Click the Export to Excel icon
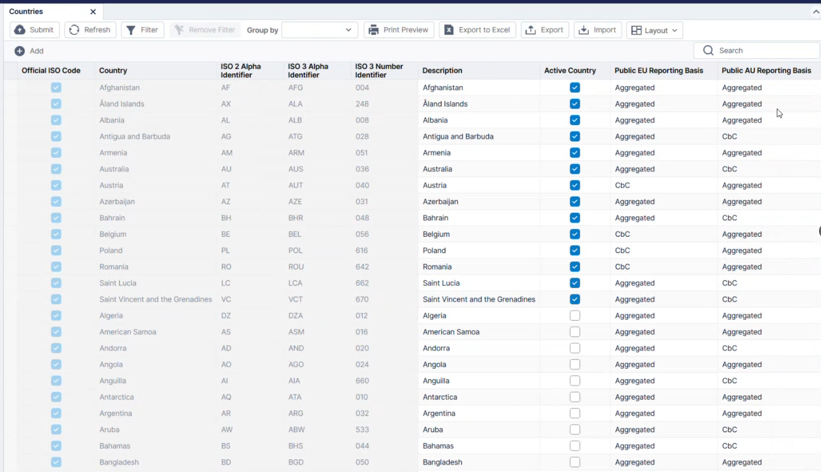The image size is (821, 472). [x=449, y=30]
